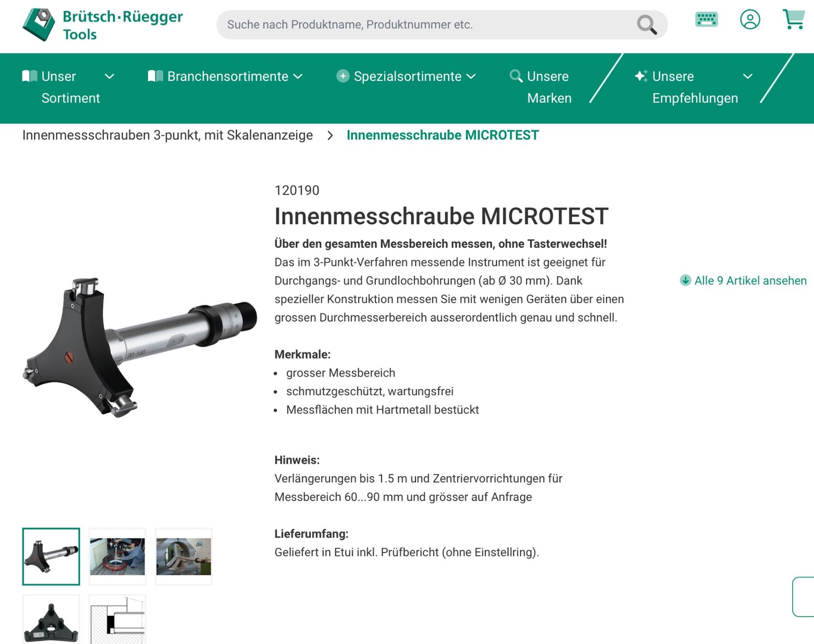The width and height of the screenshot is (814, 644).
Task: Click the main MICROTEST product image
Action: point(139,347)
